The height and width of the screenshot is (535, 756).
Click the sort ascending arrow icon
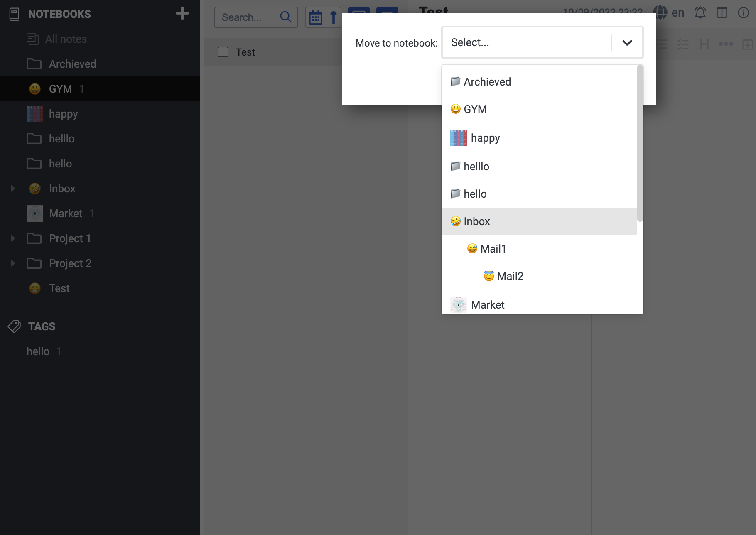(333, 17)
